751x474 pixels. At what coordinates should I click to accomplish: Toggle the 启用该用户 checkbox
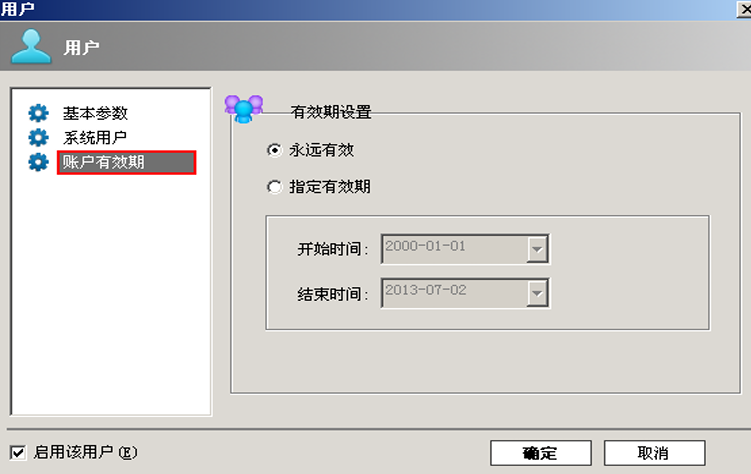(x=18, y=452)
